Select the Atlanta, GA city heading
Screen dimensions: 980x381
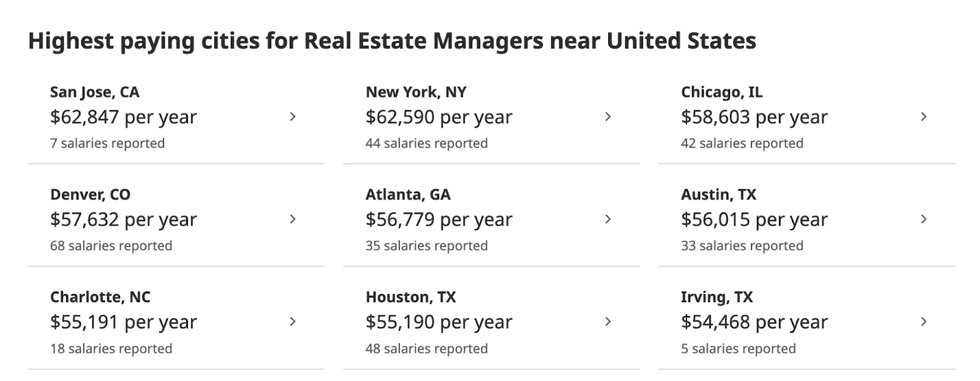(x=408, y=195)
